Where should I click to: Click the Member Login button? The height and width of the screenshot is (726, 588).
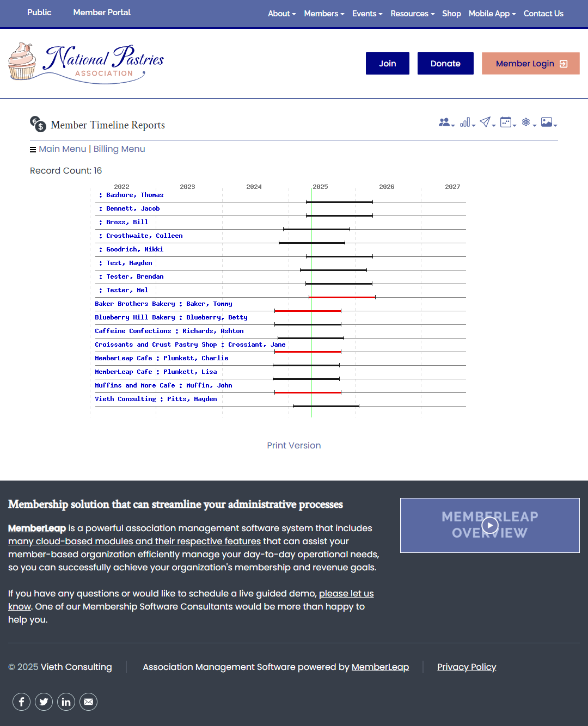(x=531, y=64)
